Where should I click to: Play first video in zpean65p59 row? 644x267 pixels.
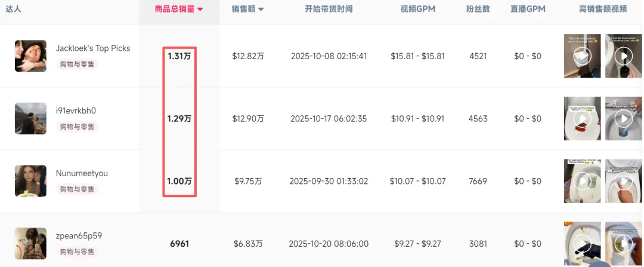[x=582, y=244]
